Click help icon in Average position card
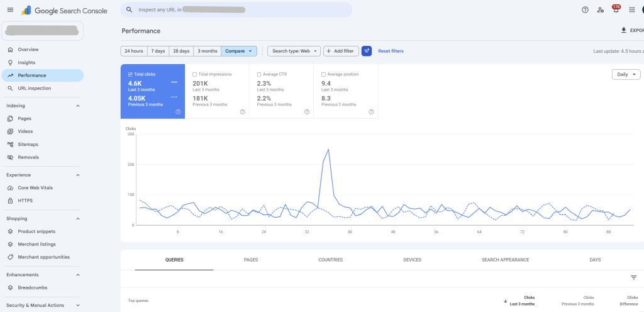The width and height of the screenshot is (644, 312). point(371,112)
